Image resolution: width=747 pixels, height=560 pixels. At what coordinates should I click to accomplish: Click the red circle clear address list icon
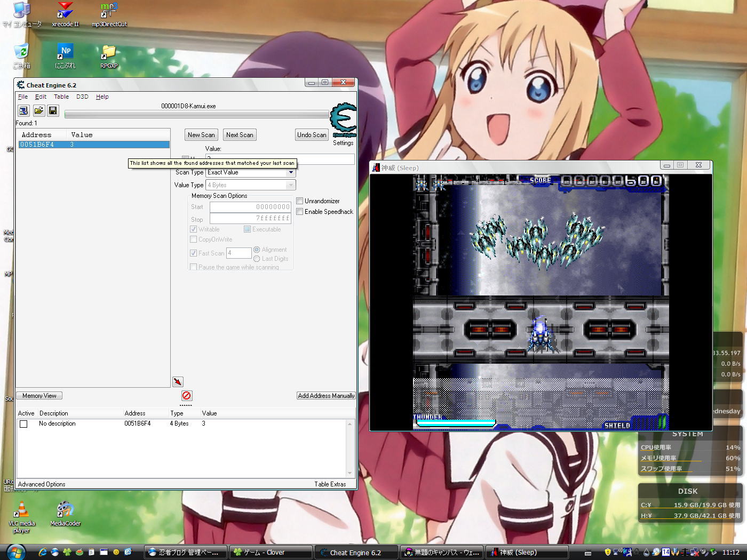point(186,395)
